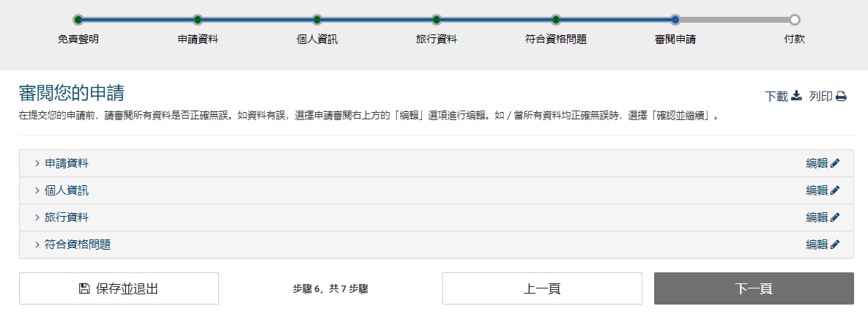
Task: Open the 下載 link text
Action: 776,97
